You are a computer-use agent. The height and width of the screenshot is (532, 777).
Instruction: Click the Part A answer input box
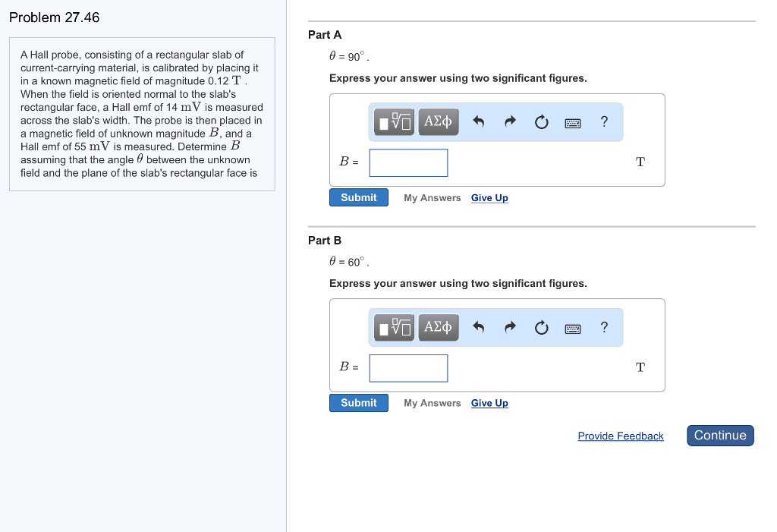click(x=408, y=162)
